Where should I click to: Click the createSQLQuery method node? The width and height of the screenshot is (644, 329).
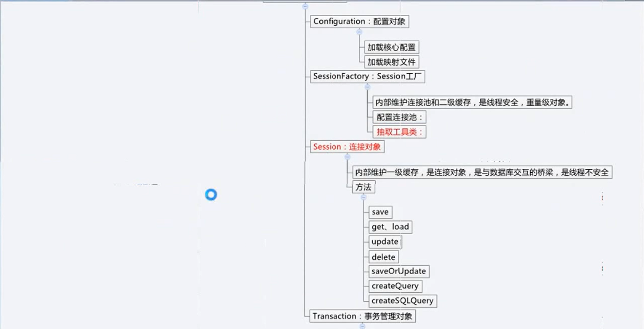[403, 301]
